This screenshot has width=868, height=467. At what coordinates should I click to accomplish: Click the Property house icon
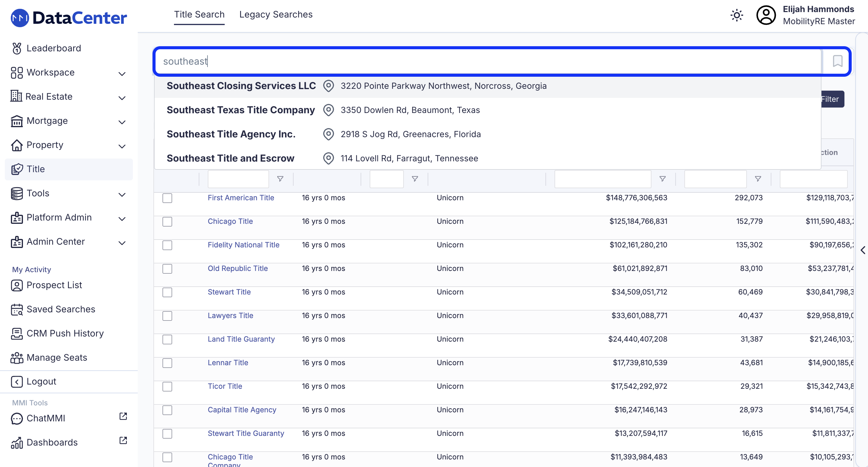[17, 145]
